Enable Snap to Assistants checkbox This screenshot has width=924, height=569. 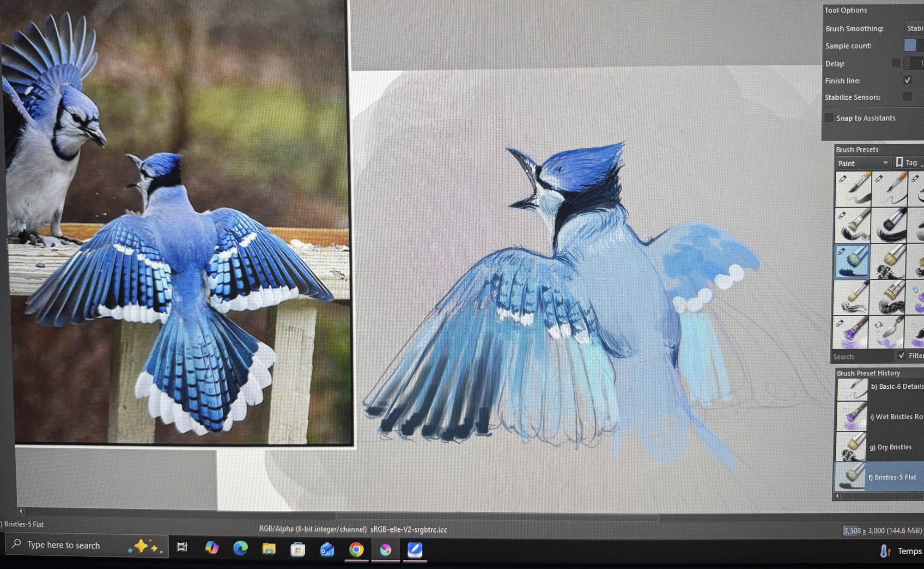[x=830, y=118]
